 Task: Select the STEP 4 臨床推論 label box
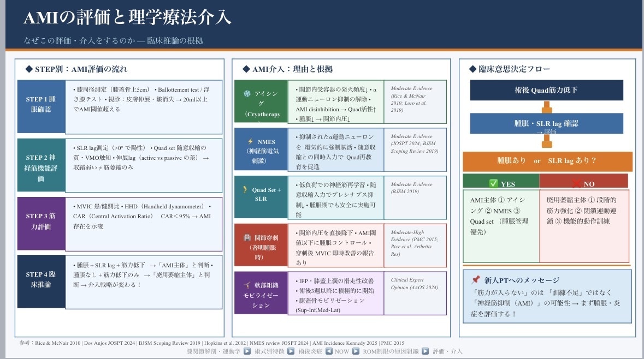point(41,282)
